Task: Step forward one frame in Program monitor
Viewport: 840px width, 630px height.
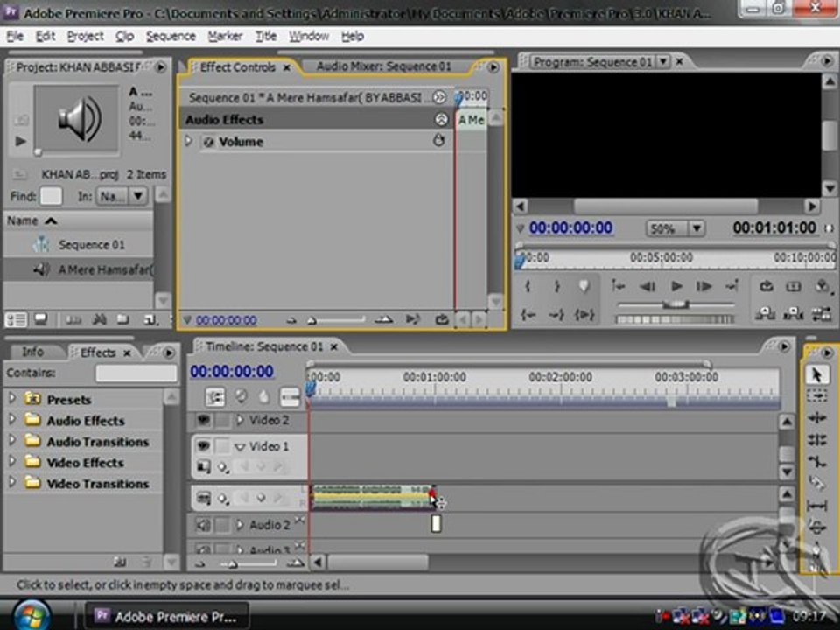Action: [703, 287]
